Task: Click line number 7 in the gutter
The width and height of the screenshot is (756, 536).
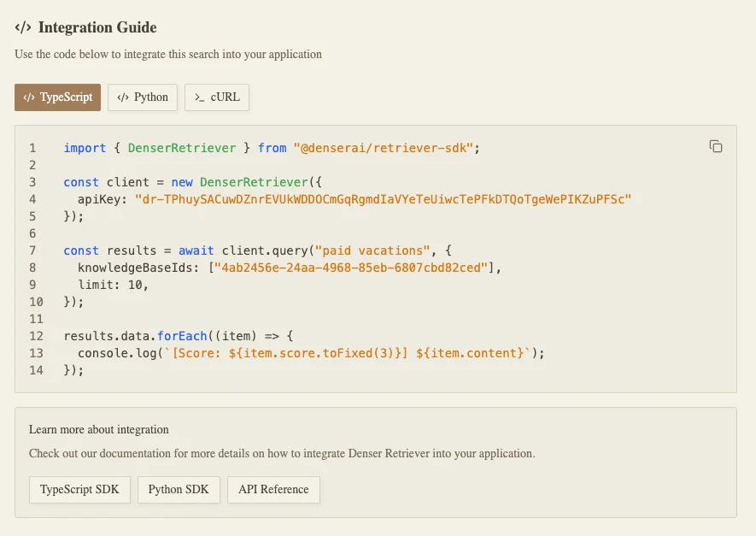Action: [x=32, y=250]
